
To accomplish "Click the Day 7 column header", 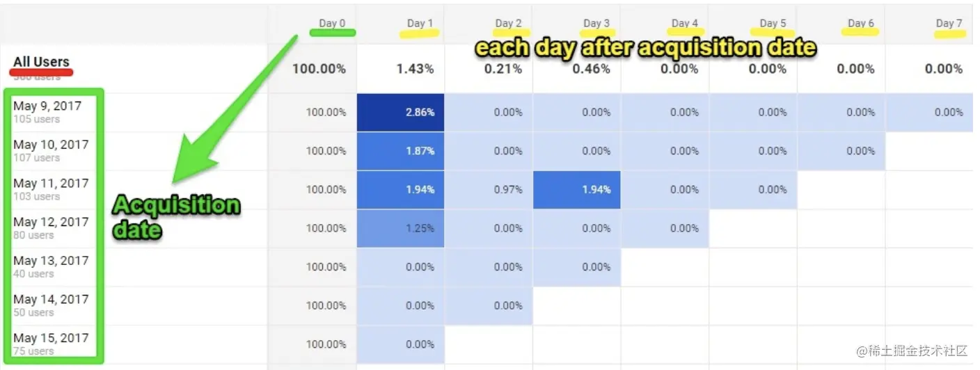I will (x=949, y=23).
